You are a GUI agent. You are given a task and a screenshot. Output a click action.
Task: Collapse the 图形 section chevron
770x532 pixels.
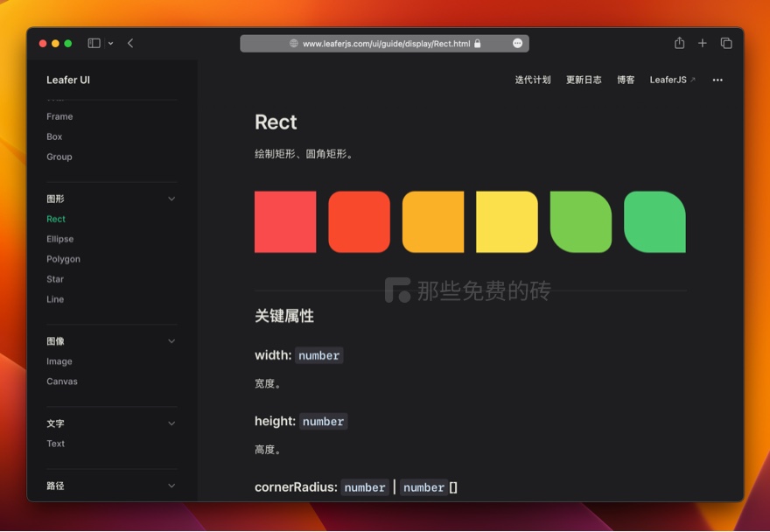pyautogui.click(x=171, y=199)
